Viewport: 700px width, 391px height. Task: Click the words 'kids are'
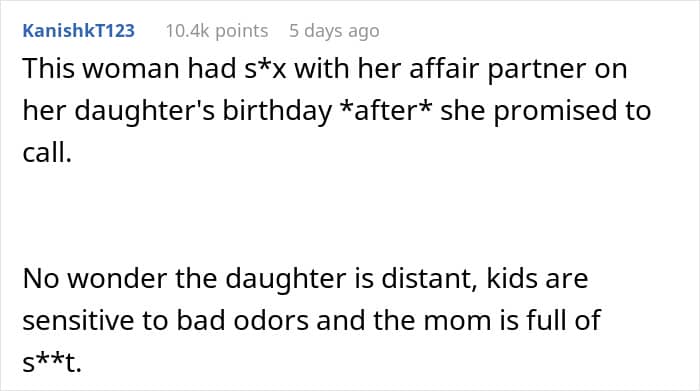tap(538, 279)
